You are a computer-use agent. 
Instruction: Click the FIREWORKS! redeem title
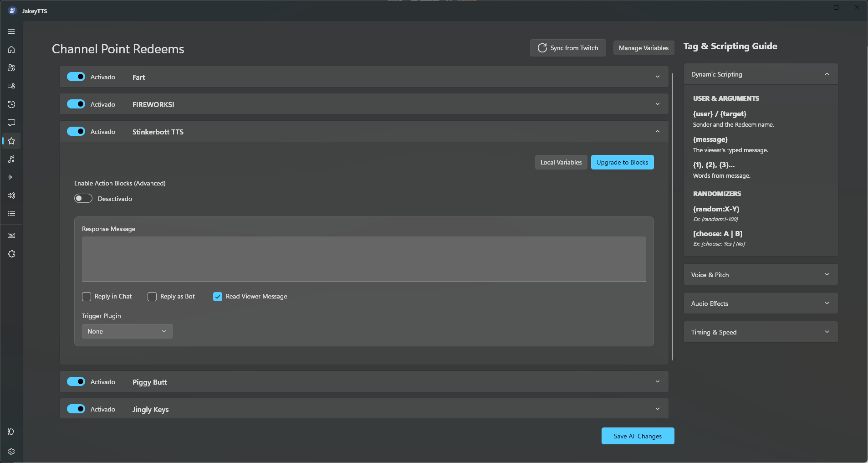point(153,104)
